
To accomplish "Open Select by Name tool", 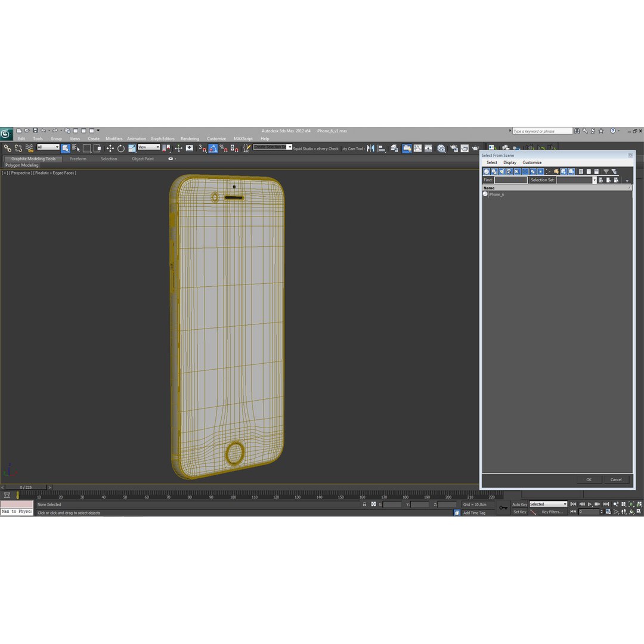I will click(76, 148).
